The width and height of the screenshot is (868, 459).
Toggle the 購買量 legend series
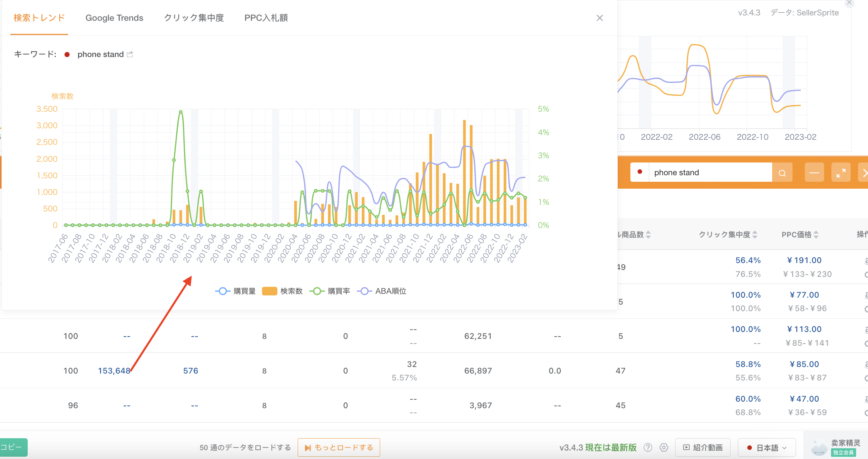click(235, 291)
